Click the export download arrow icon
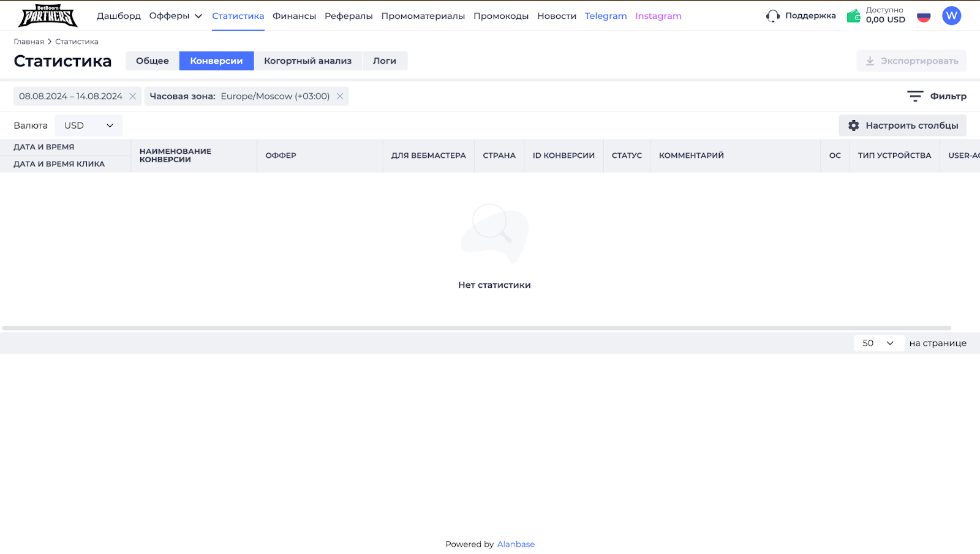The height and width of the screenshot is (554, 980). [870, 61]
